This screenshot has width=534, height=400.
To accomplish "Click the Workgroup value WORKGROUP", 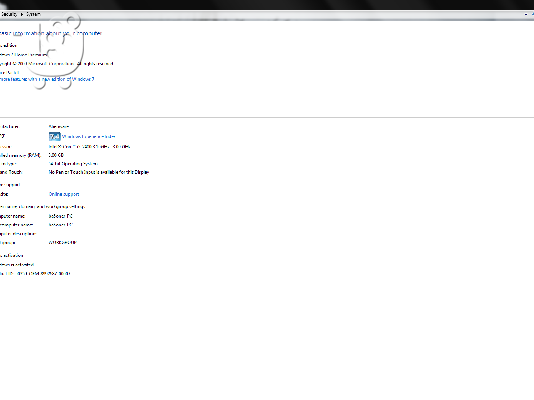I will (x=63, y=242).
